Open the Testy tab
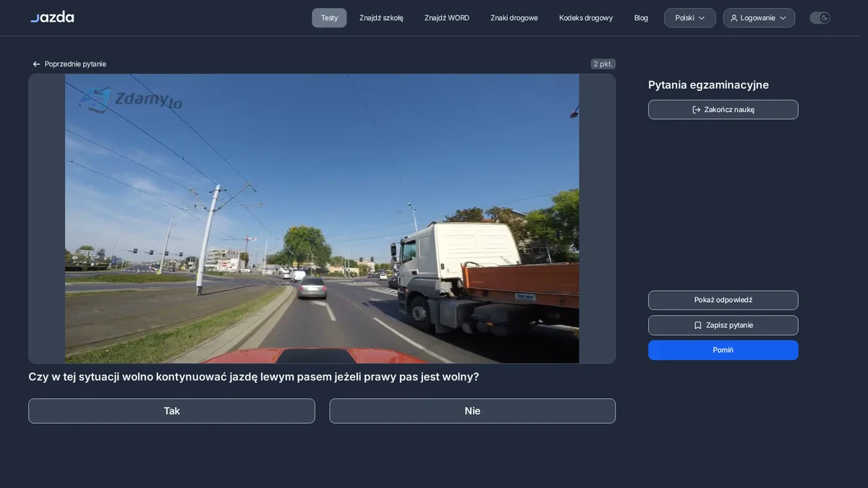This screenshot has height=488, width=868. pyautogui.click(x=329, y=18)
